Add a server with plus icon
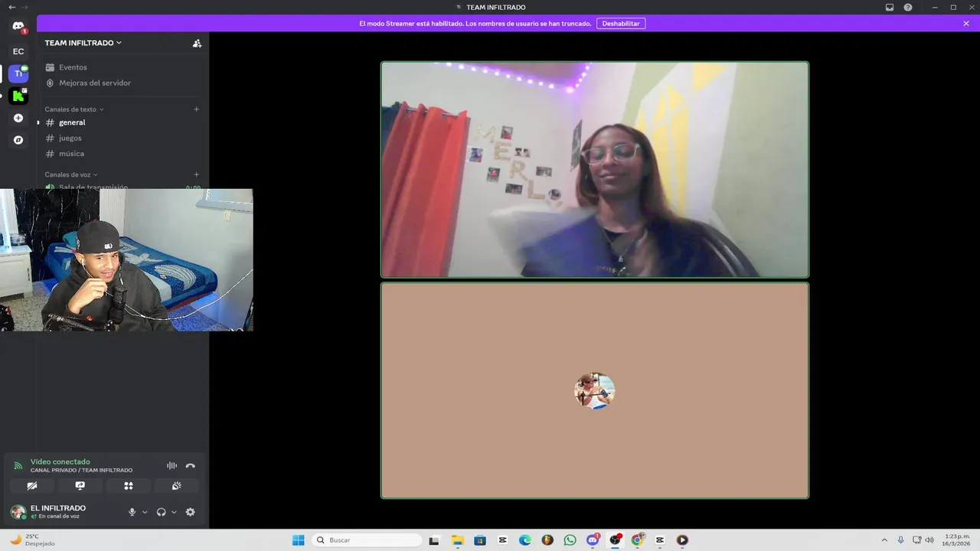This screenshot has width=980, height=551. click(18, 118)
